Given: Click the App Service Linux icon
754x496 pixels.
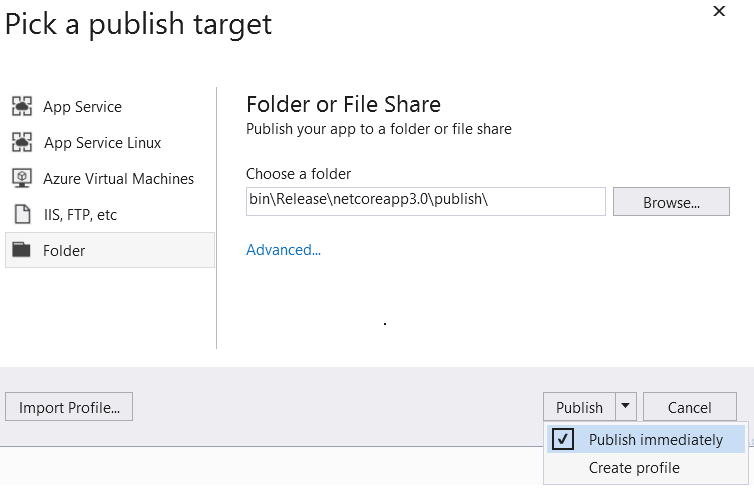Looking at the screenshot, I should click(x=22, y=143).
